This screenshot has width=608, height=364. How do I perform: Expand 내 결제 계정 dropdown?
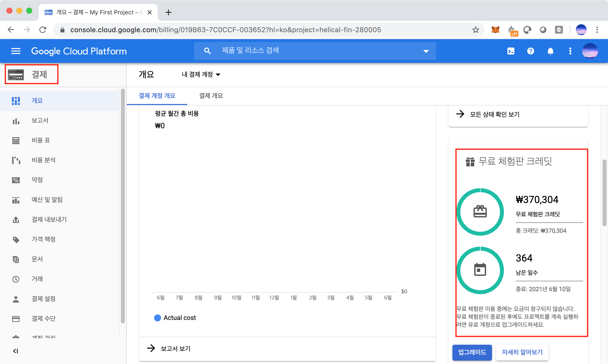pyautogui.click(x=201, y=75)
